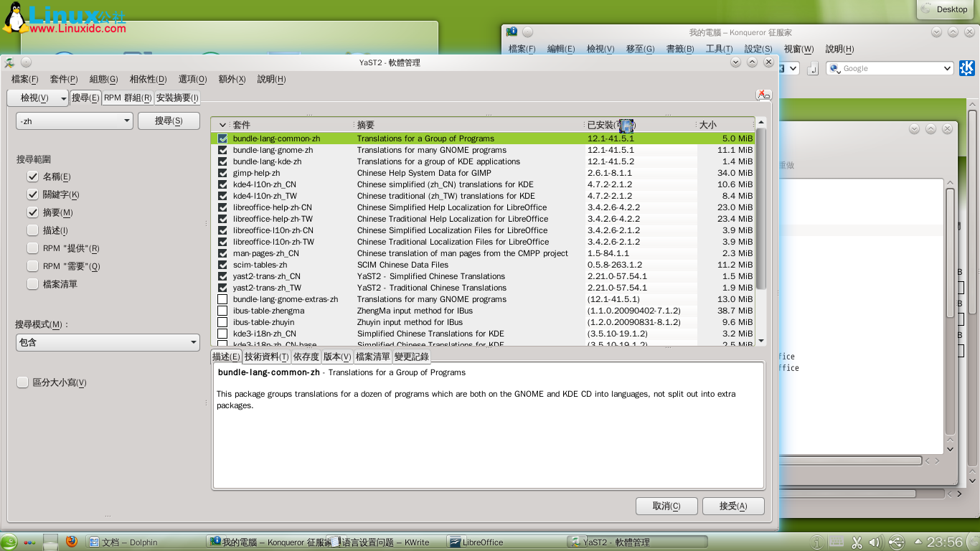Click the 接受(A) accept button
Screen dimensions: 980x551
(x=733, y=506)
